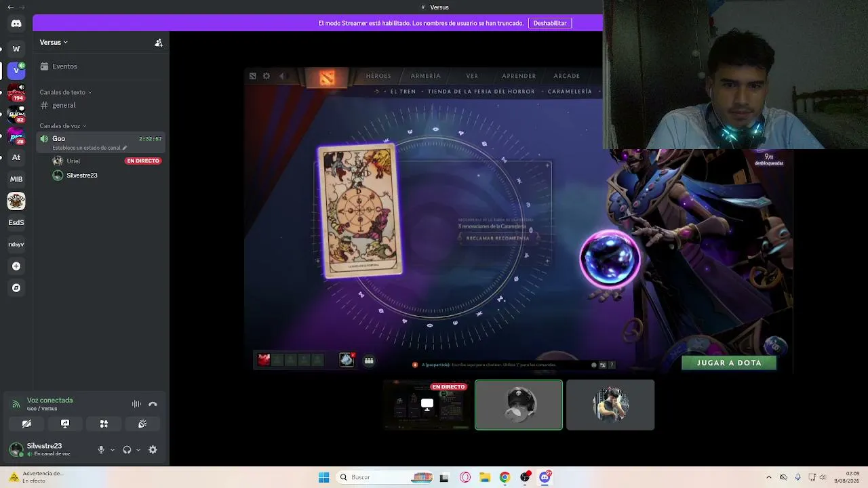Disconnect from voice with hang-up icon
868x488 pixels.
(x=153, y=404)
